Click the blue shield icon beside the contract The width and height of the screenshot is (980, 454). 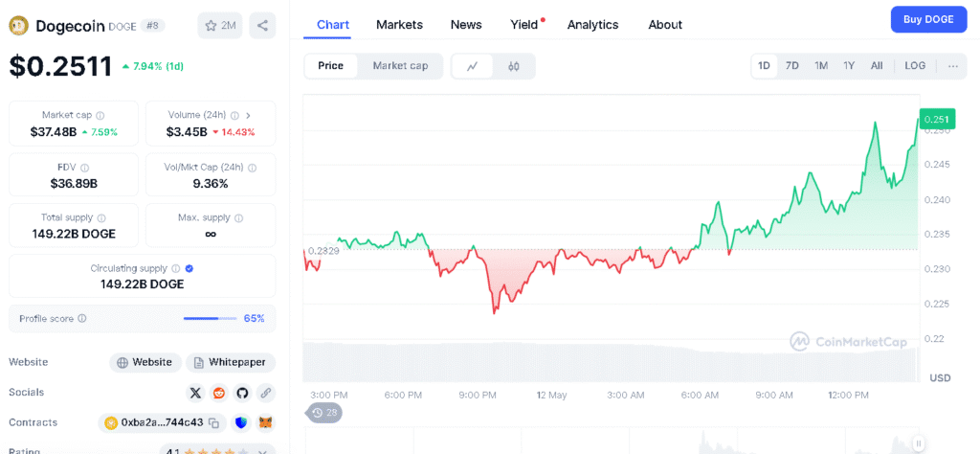tap(241, 422)
